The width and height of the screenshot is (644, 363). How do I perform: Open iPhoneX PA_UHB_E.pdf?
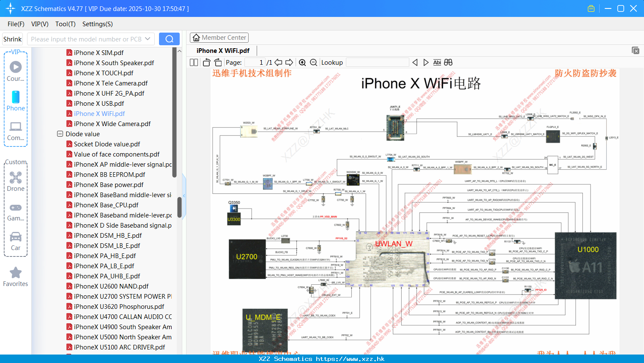[107, 276]
